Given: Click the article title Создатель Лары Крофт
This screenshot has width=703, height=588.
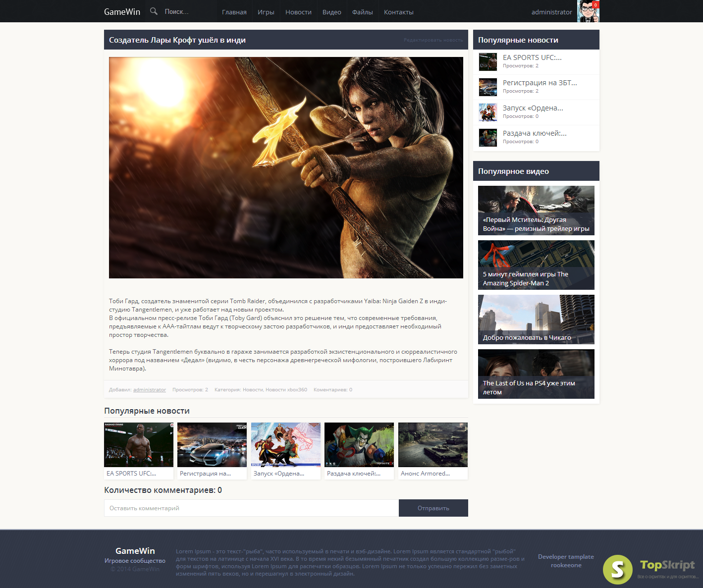Looking at the screenshot, I should [177, 40].
